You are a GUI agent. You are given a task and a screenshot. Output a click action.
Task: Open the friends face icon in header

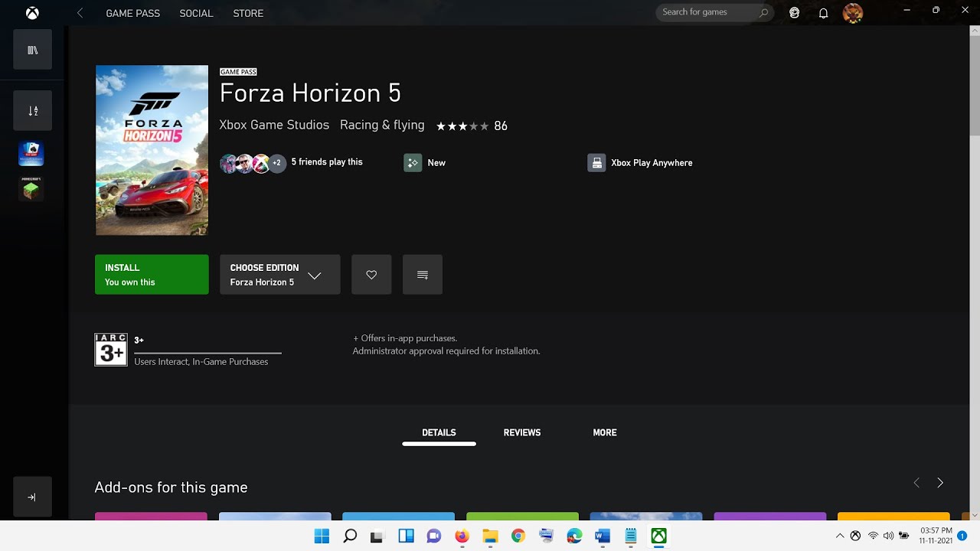click(x=795, y=13)
